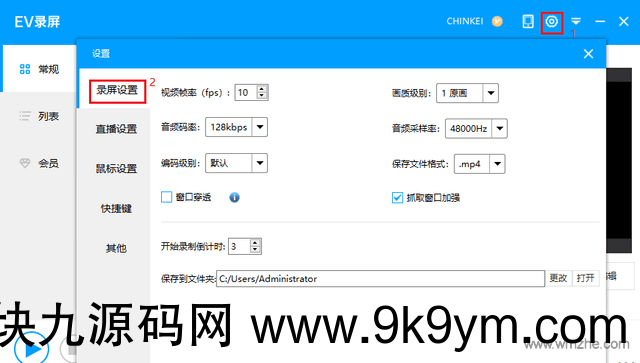The height and width of the screenshot is (363, 640).
Task: Expand the 画质级别 dropdown
Action: click(491, 93)
